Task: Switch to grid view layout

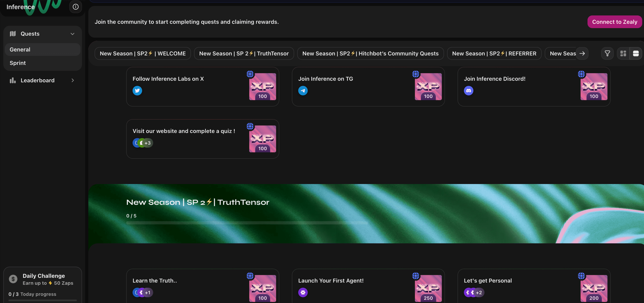Action: click(x=623, y=54)
